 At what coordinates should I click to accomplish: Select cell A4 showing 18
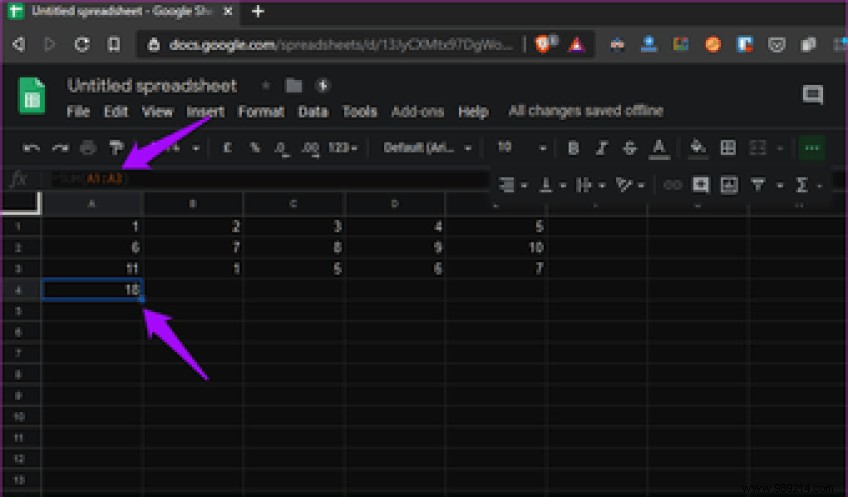pos(92,289)
